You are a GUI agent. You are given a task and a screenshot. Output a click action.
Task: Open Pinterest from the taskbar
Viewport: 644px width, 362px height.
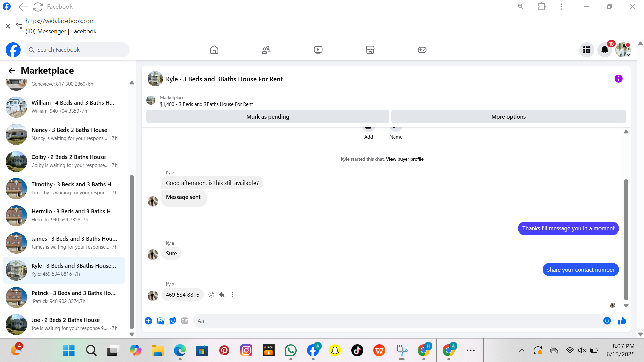pos(224,351)
